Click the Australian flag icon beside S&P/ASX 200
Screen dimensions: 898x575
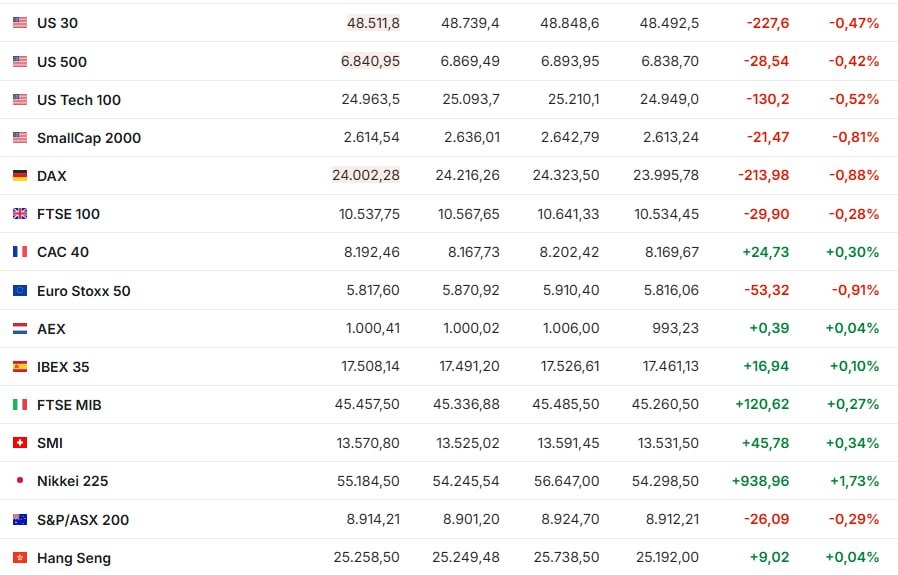(x=20, y=520)
